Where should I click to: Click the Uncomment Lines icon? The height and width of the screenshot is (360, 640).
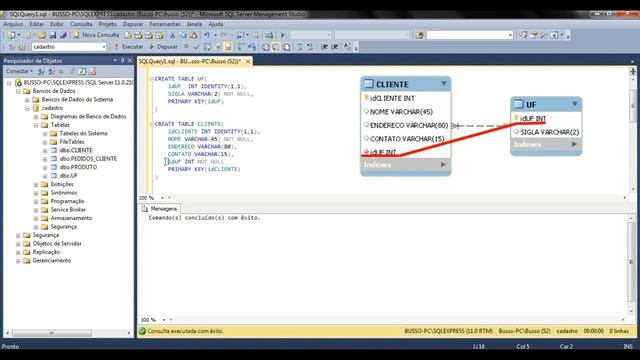tap(310, 47)
